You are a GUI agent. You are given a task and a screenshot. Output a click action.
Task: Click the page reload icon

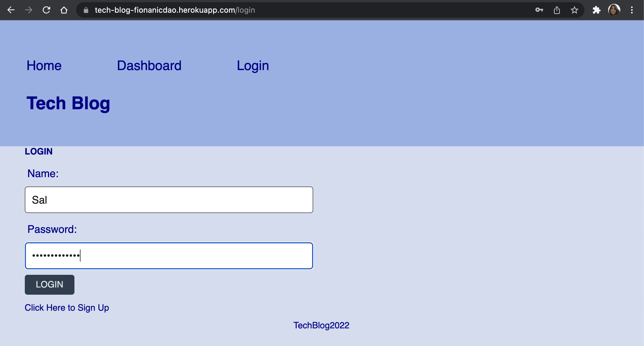(46, 10)
